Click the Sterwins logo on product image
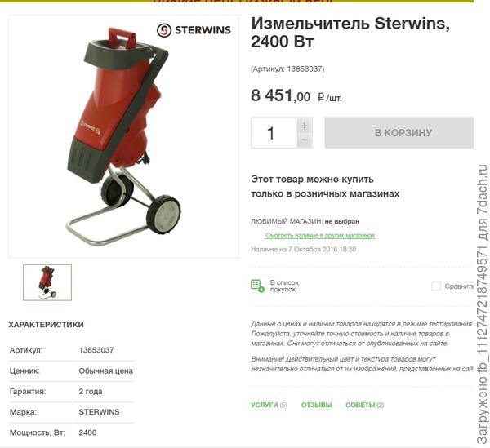This screenshot has height=448, width=490. (194, 30)
